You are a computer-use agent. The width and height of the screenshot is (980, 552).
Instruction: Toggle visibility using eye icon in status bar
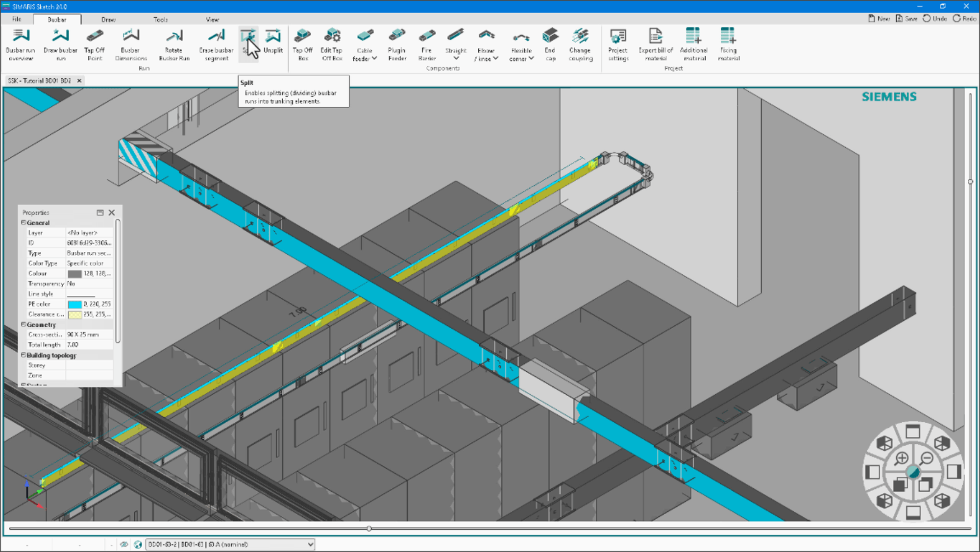coord(124,544)
